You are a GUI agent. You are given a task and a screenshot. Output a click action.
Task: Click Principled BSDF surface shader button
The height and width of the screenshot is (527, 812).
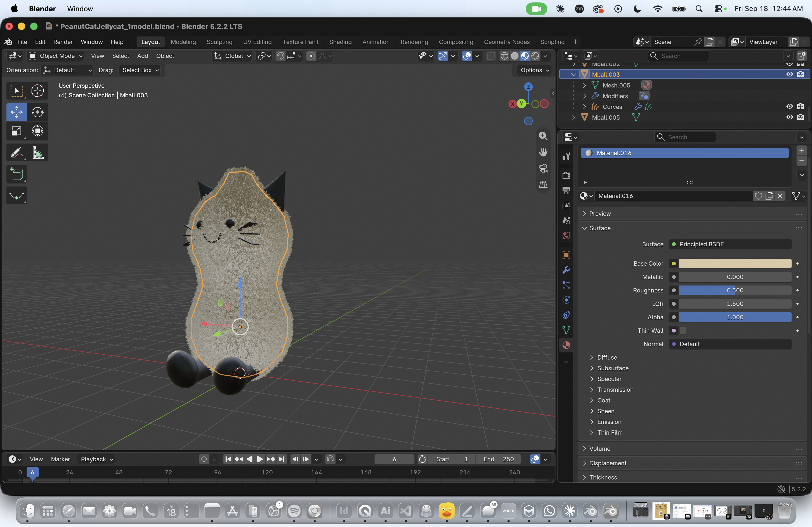point(730,244)
